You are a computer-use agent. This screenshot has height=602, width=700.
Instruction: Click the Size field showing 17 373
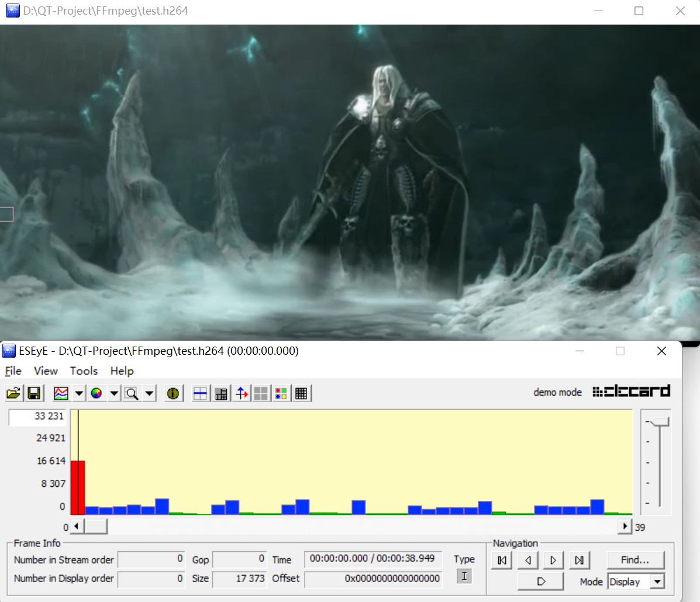pos(239,579)
